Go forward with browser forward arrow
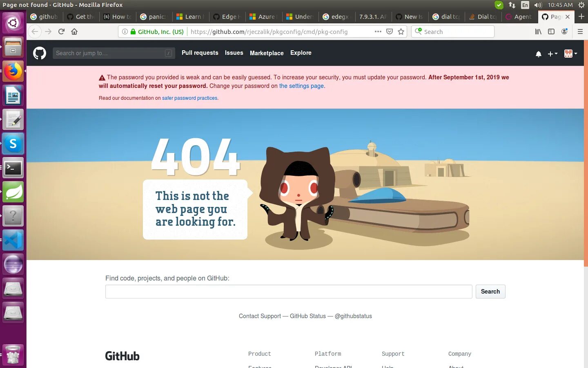This screenshot has width=588, height=368. click(48, 31)
